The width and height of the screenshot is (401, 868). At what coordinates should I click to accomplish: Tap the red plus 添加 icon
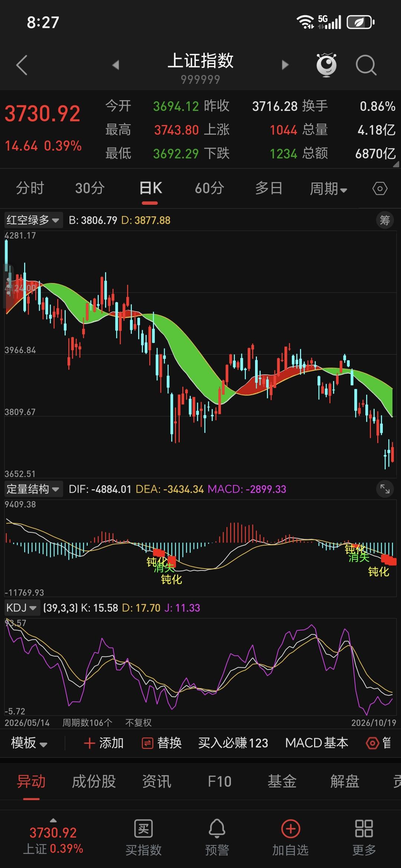[x=89, y=743]
